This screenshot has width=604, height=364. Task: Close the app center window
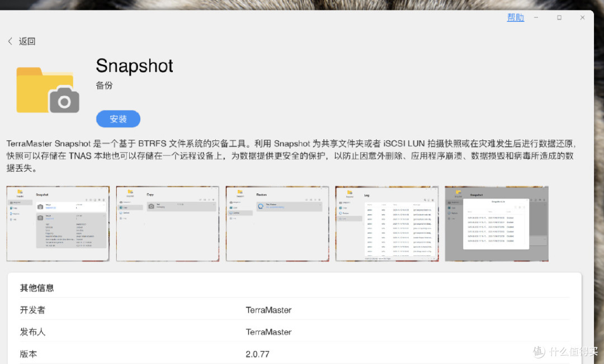point(582,18)
